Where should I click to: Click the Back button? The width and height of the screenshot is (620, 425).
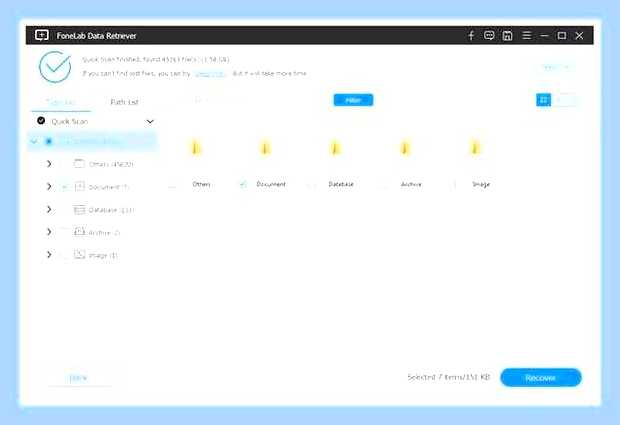pos(78,378)
